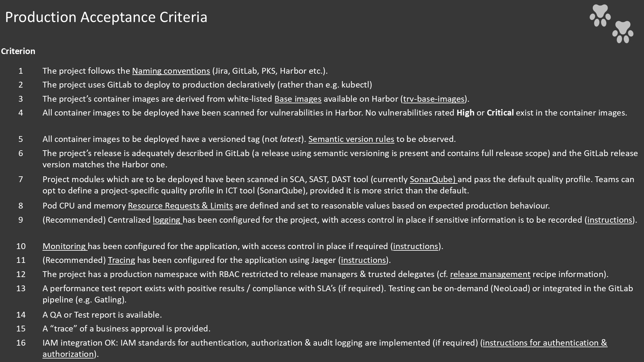This screenshot has width=644, height=362.
Task: Click the Production Acceptance Criteria title
Action: coord(106,17)
